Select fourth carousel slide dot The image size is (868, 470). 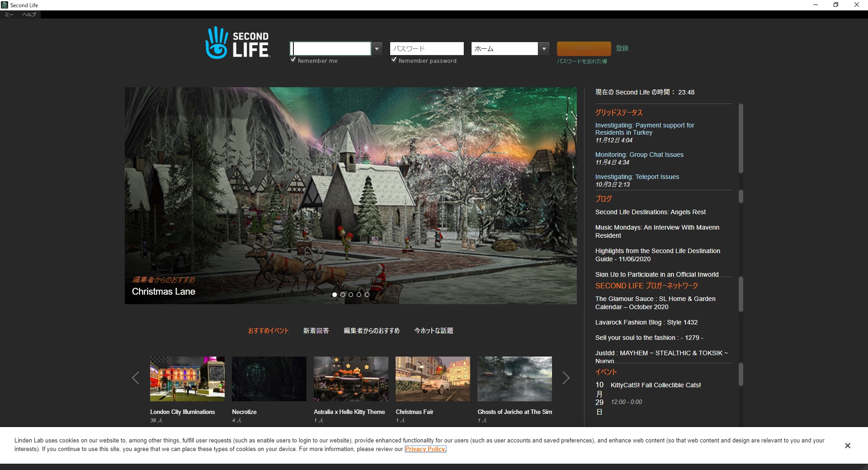click(359, 295)
